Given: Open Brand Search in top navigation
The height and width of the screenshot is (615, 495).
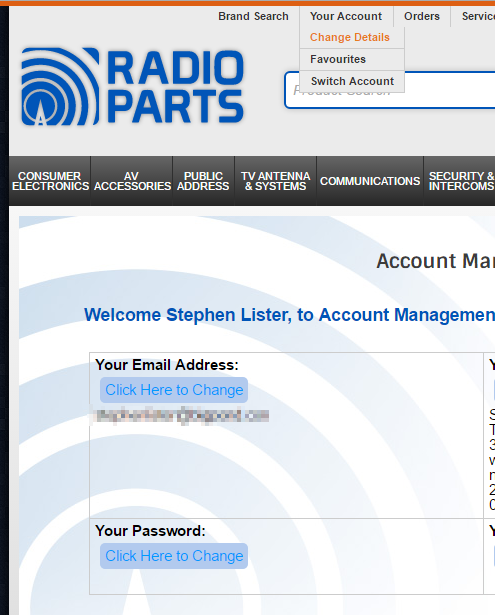Looking at the screenshot, I should 253,16.
